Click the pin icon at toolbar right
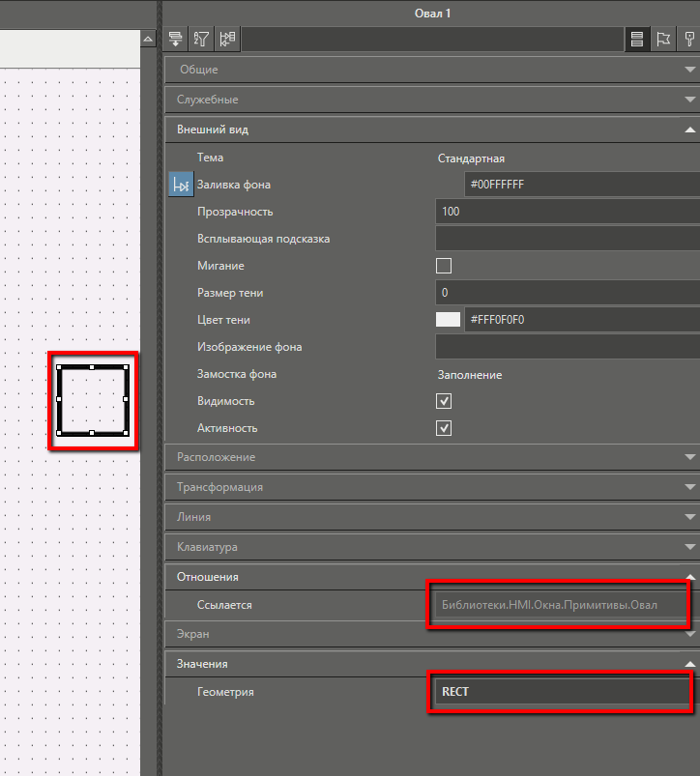 point(689,40)
